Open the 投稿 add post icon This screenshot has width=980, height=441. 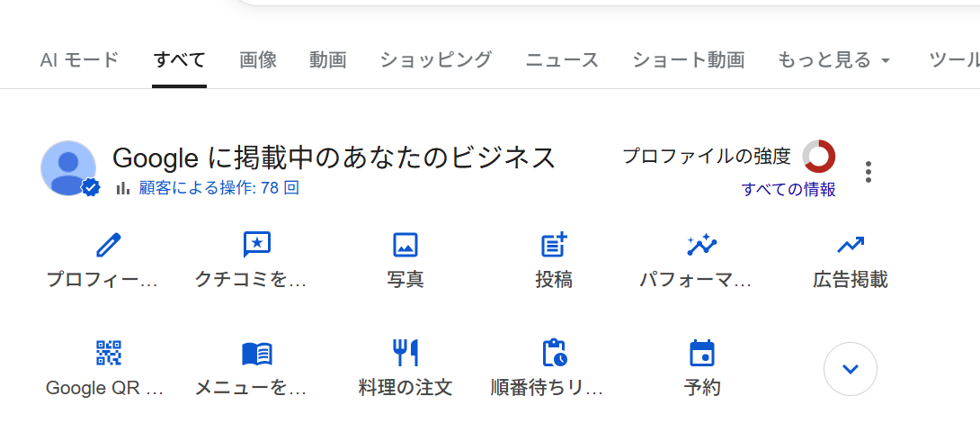click(554, 245)
